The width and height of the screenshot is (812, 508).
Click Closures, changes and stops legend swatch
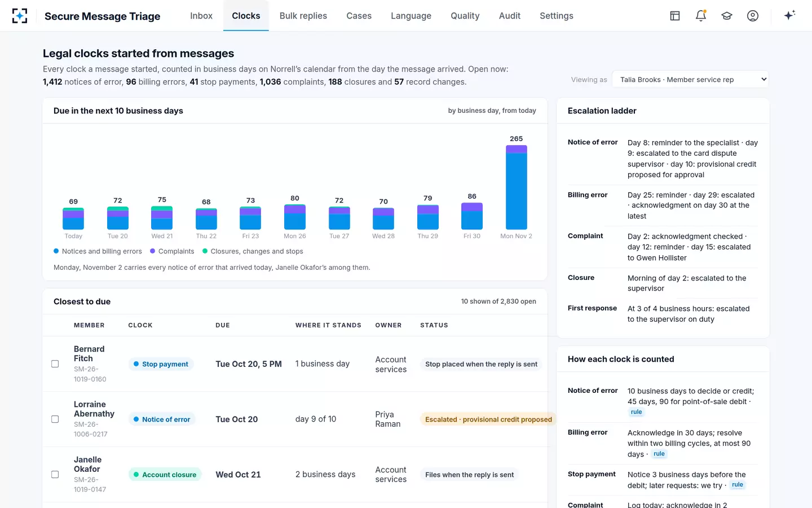click(x=205, y=251)
